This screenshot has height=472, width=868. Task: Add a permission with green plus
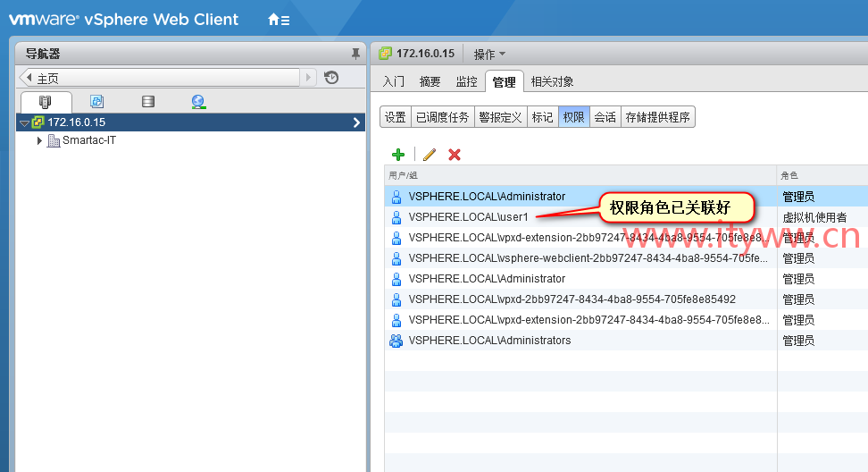398,155
